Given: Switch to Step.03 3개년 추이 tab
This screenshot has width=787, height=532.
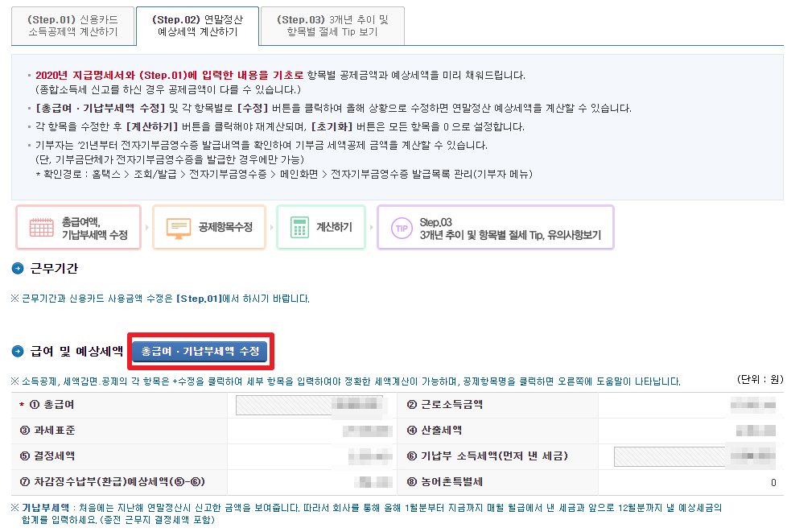Looking at the screenshot, I should (x=332, y=26).
